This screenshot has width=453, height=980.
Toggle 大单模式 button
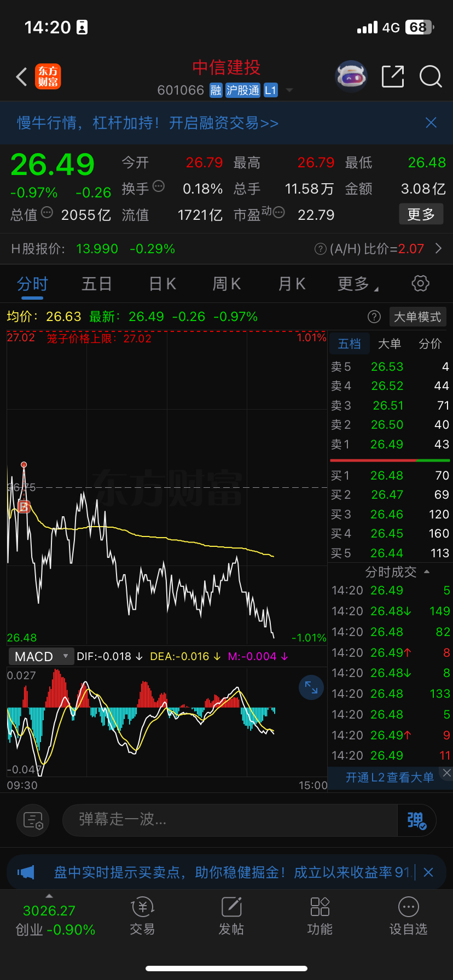[x=417, y=317]
